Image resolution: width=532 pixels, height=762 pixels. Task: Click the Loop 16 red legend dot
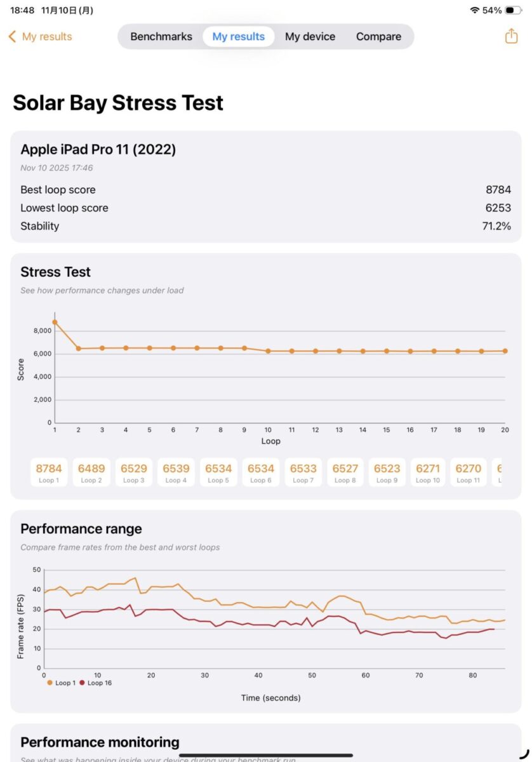pyautogui.click(x=82, y=683)
